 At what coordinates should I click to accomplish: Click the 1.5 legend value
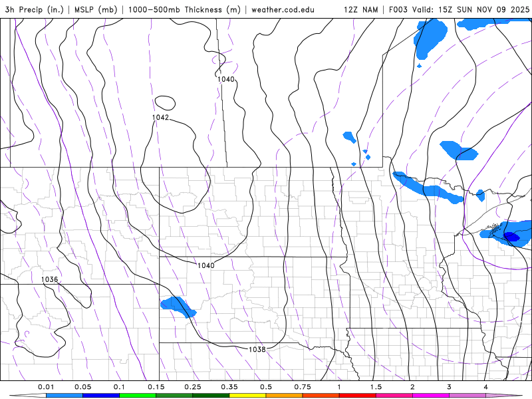point(376,387)
